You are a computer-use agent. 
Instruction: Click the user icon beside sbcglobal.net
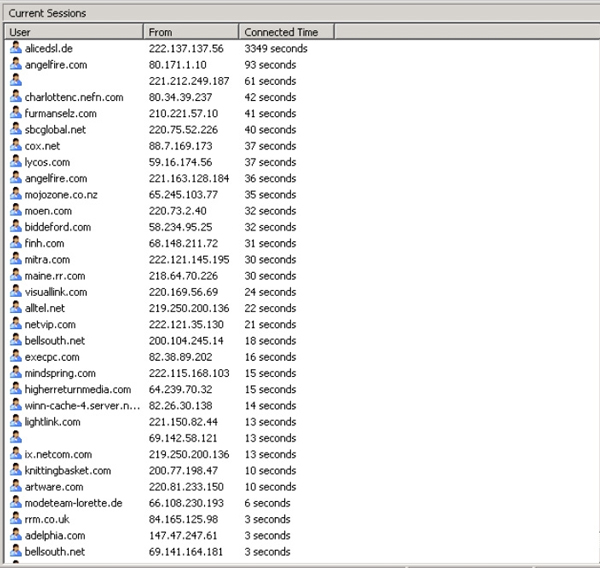click(x=16, y=129)
